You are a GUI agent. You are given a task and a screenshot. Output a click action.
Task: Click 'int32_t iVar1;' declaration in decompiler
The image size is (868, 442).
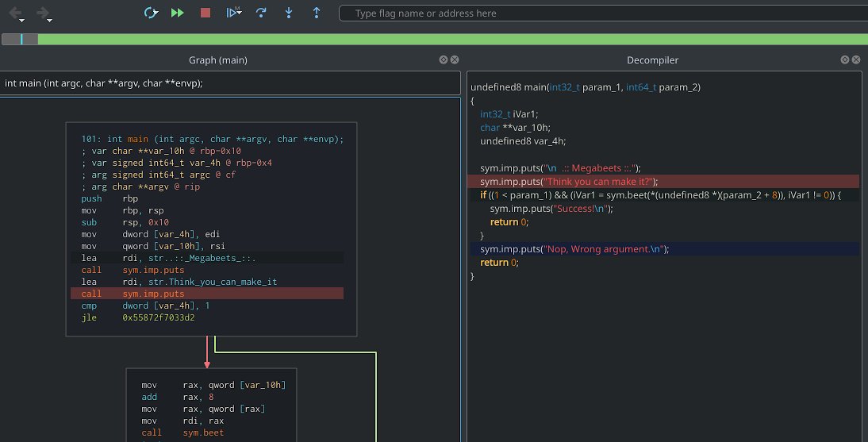(x=509, y=114)
